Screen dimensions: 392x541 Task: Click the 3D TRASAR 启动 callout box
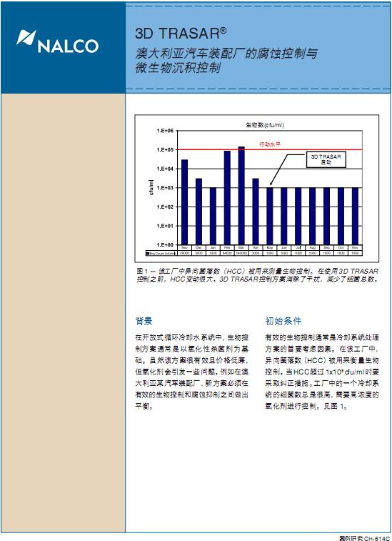tap(326, 159)
